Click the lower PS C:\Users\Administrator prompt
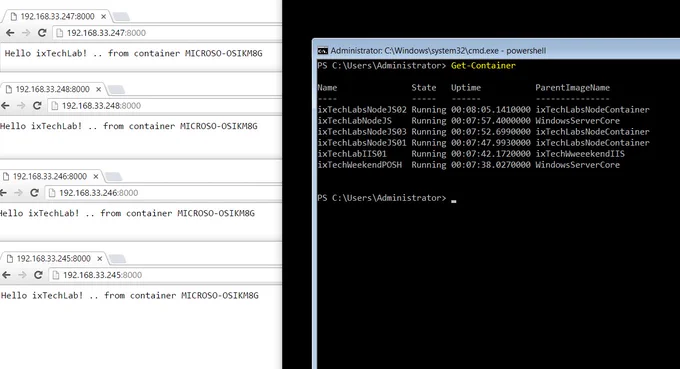Viewport: 680px width, 369px height. (382, 198)
